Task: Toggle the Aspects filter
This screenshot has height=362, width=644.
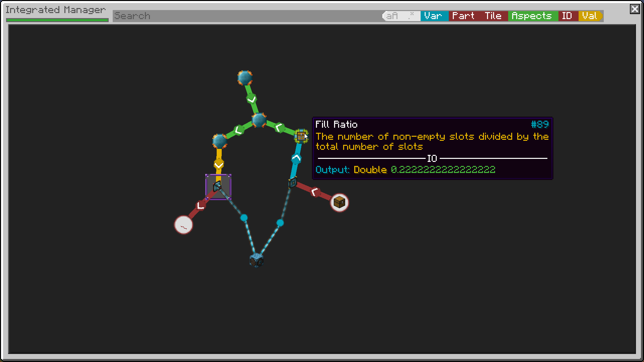Action: [532, 16]
